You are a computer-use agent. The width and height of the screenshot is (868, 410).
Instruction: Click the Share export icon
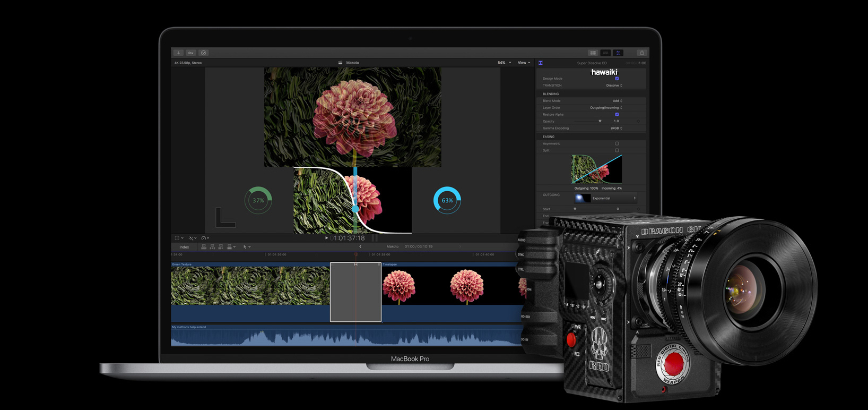(x=642, y=53)
